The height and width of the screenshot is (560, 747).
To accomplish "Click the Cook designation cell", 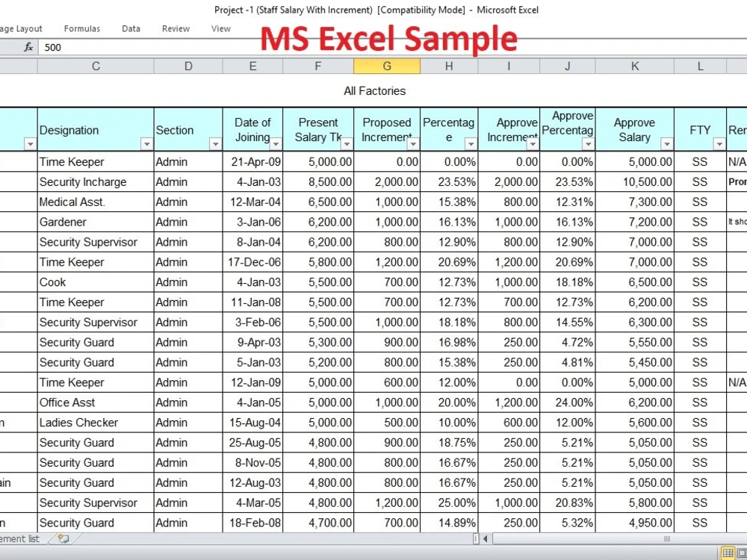I will (96, 282).
